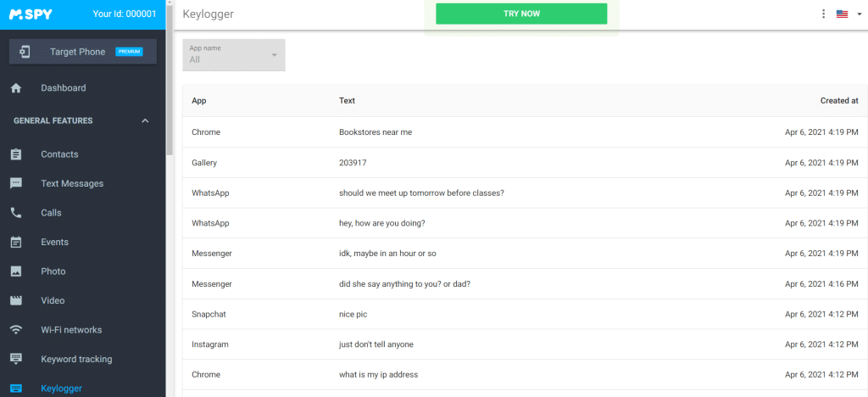
Task: Select Target Phone device selector
Action: pyautogui.click(x=83, y=52)
